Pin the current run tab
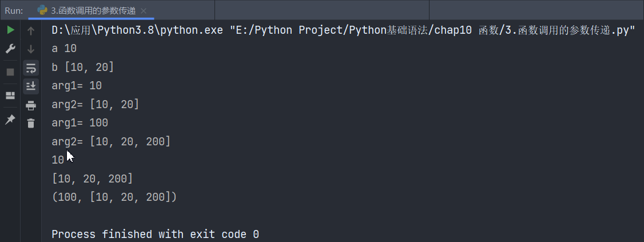644x242 pixels. tap(10, 120)
